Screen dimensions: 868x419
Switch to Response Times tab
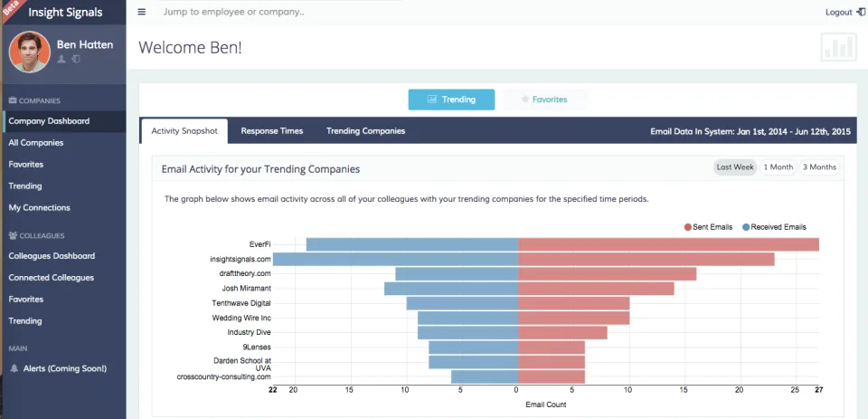(272, 131)
